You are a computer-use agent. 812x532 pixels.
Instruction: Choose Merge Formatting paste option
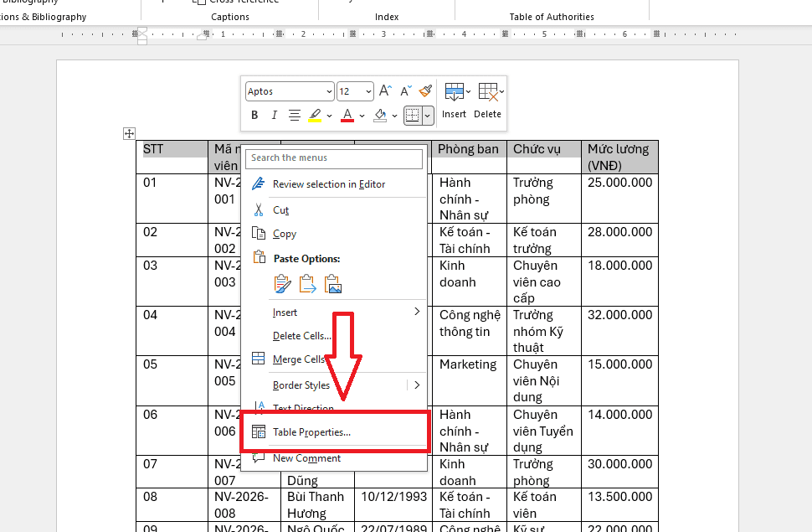[x=307, y=284]
